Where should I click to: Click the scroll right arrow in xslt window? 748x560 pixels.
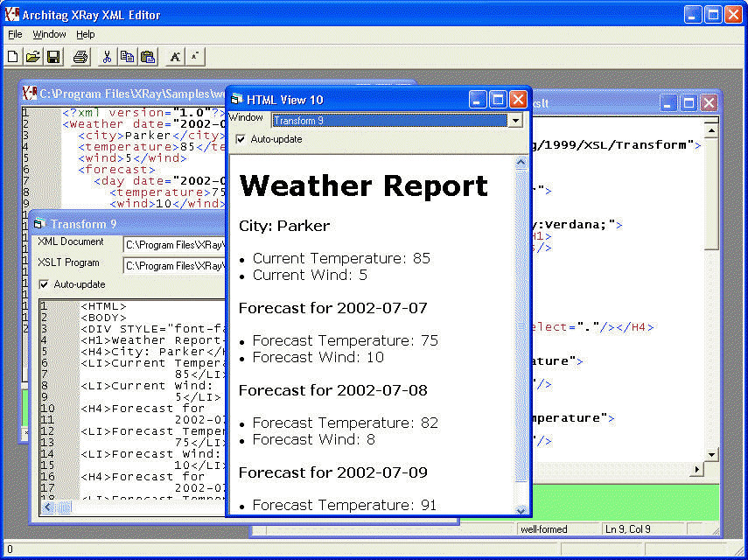(697, 469)
